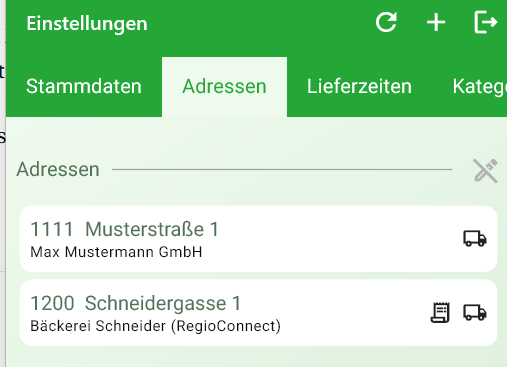Image resolution: width=507 pixels, height=367 pixels.
Task: Click the Einstellungen page title
Action: [87, 24]
